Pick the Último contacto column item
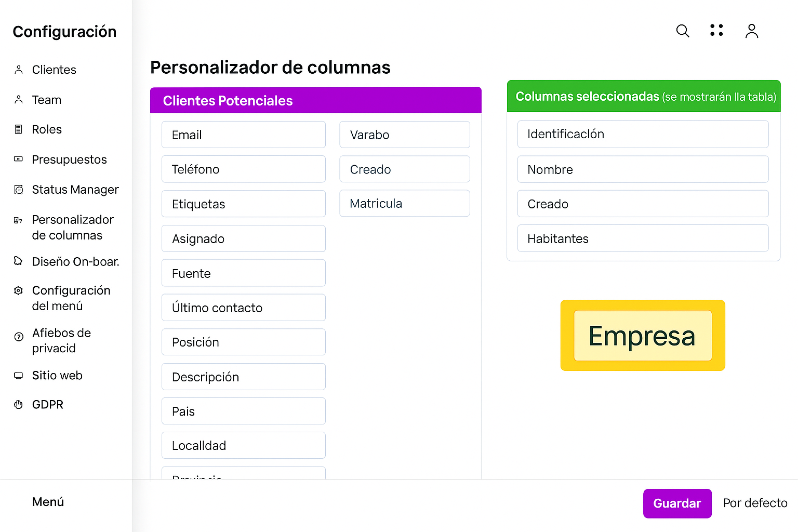This screenshot has width=798, height=532. [243, 308]
